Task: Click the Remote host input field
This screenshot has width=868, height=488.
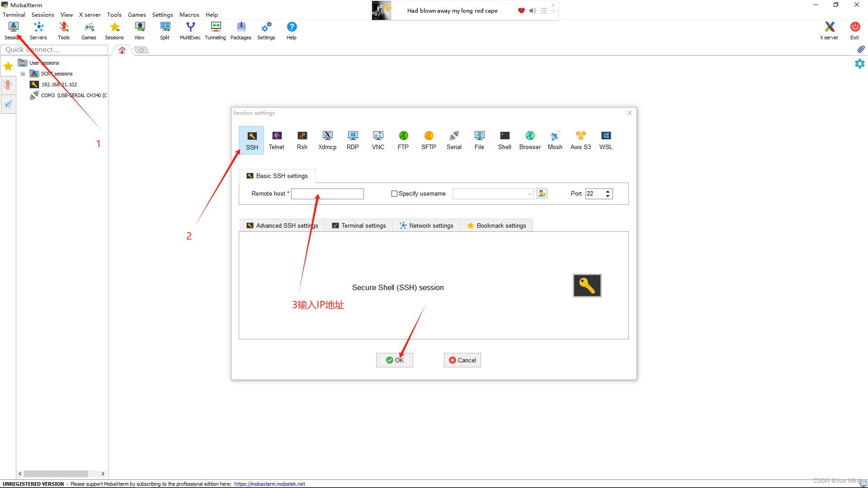Action: click(327, 194)
